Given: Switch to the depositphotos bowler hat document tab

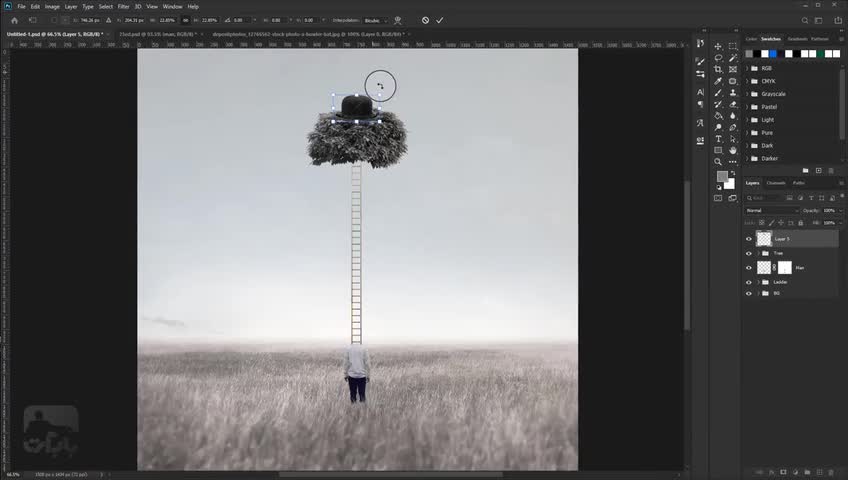Looking at the screenshot, I should coord(308,34).
